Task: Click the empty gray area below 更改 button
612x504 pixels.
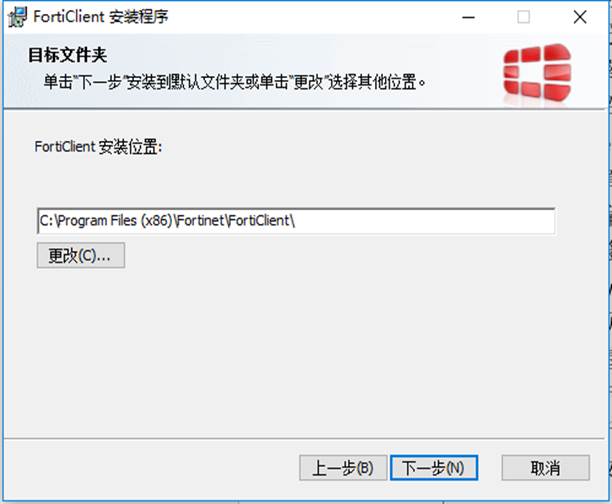Action: click(297, 351)
